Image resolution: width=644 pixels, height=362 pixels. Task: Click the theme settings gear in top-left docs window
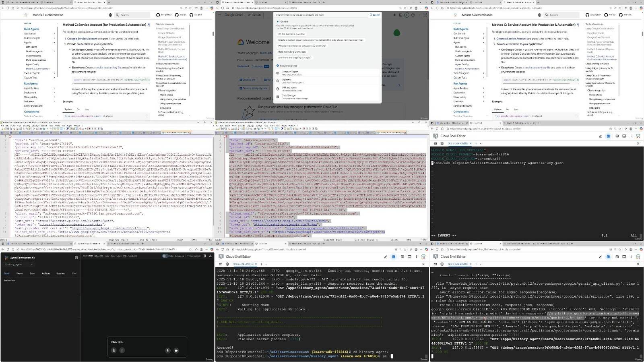pos(110,15)
